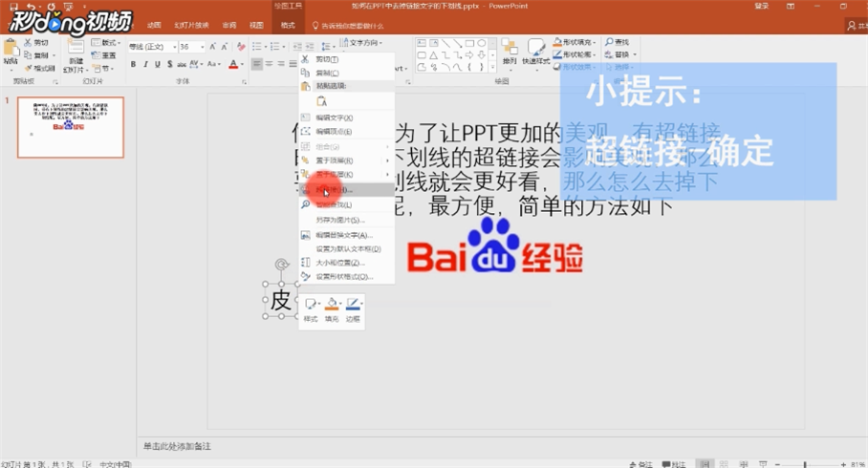The height and width of the screenshot is (468, 868).
Task: Click the Clear Formatting eraser icon
Action: coord(241,47)
